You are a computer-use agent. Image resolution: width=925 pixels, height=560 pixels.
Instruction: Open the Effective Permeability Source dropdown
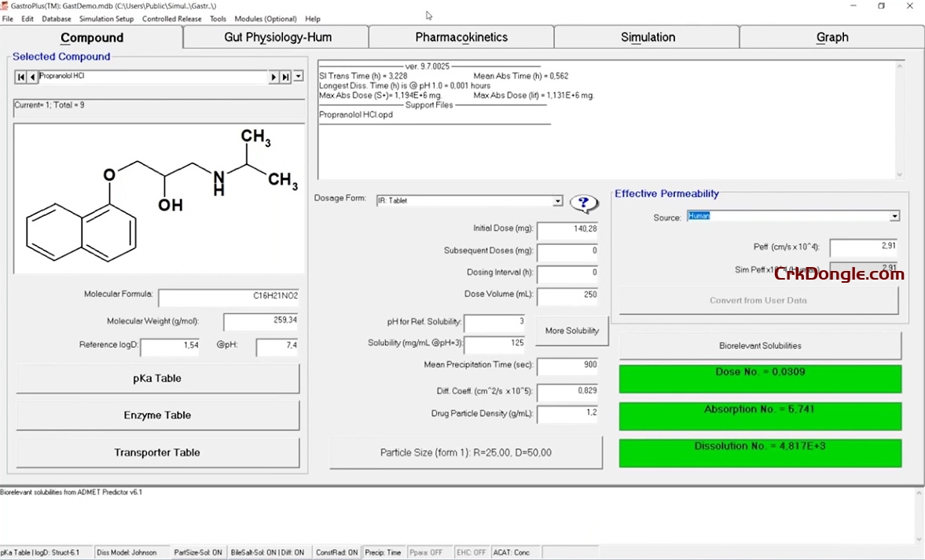[x=894, y=215]
